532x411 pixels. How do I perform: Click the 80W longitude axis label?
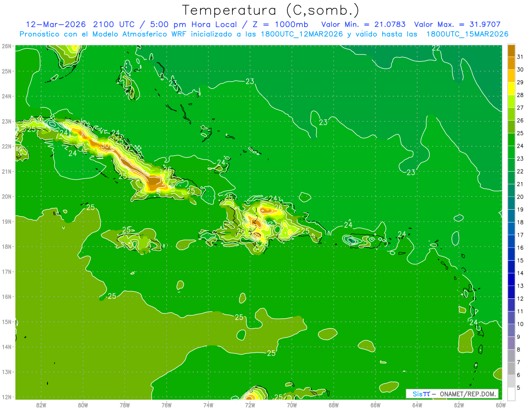point(83,405)
